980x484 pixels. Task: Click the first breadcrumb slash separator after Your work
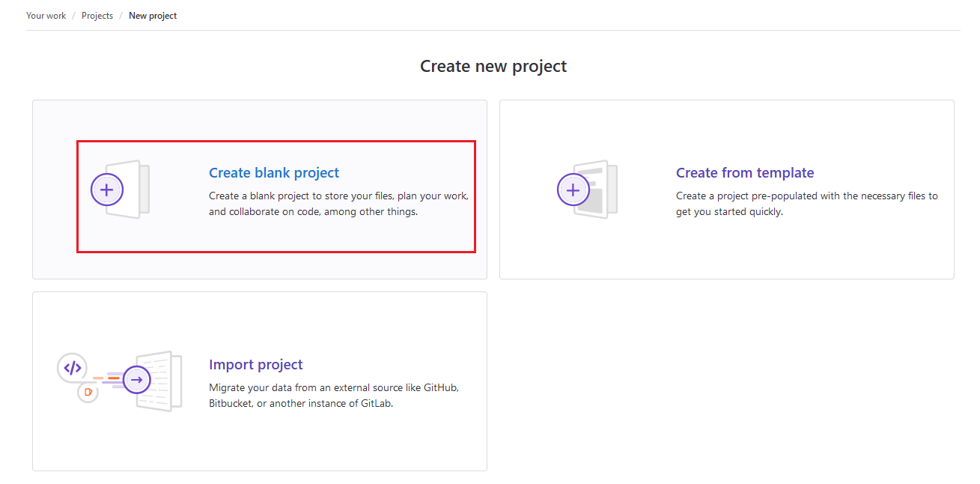tap(74, 16)
